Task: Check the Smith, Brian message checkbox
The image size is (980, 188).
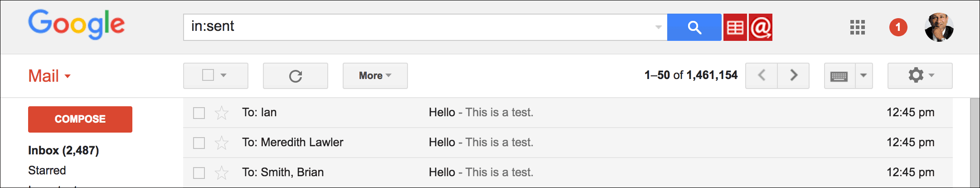Action: coord(199,173)
